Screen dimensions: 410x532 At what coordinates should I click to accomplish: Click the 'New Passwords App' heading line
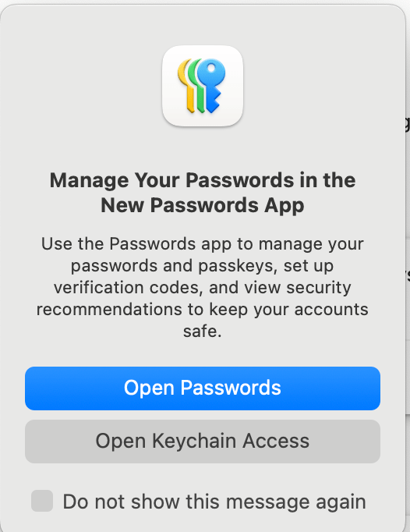[203, 206]
